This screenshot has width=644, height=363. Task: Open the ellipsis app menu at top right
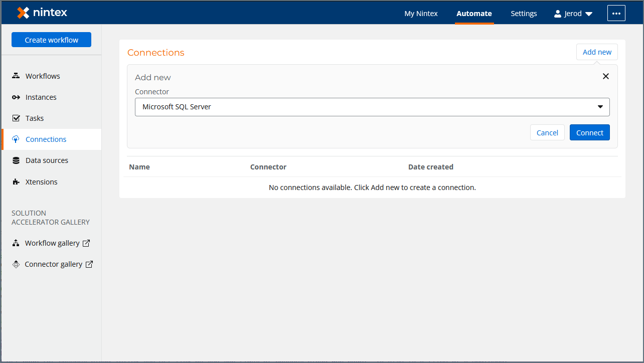click(x=616, y=13)
